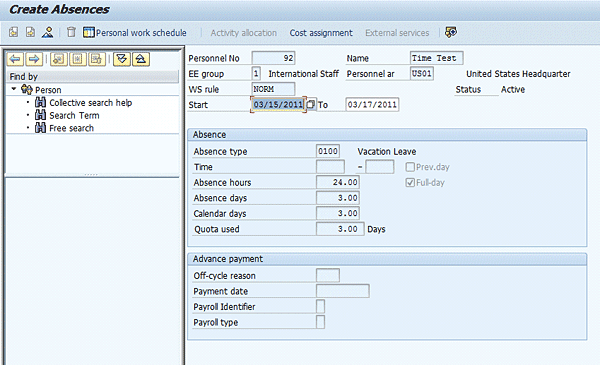Click the Person group icon
Viewport: 600px width, 365px height.
click(27, 90)
